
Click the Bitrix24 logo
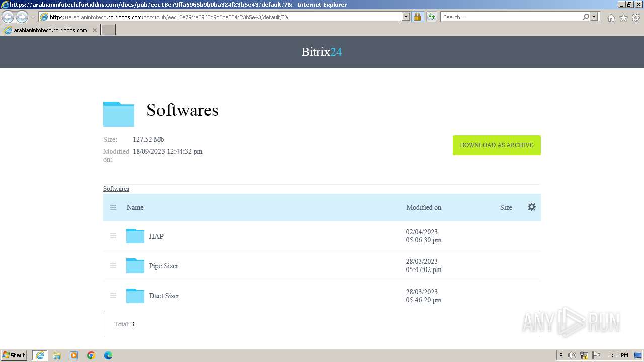(321, 52)
